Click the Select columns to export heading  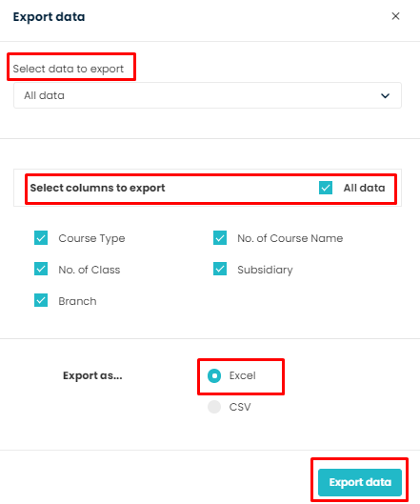(97, 188)
